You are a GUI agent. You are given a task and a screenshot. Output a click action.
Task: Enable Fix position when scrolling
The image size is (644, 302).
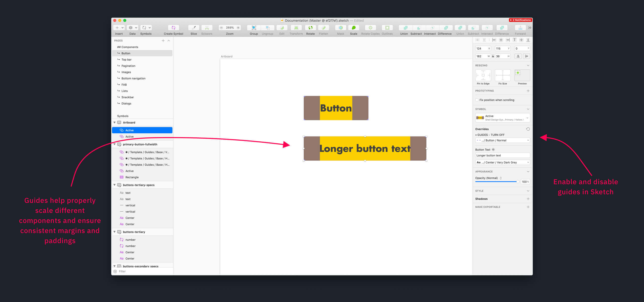click(477, 100)
